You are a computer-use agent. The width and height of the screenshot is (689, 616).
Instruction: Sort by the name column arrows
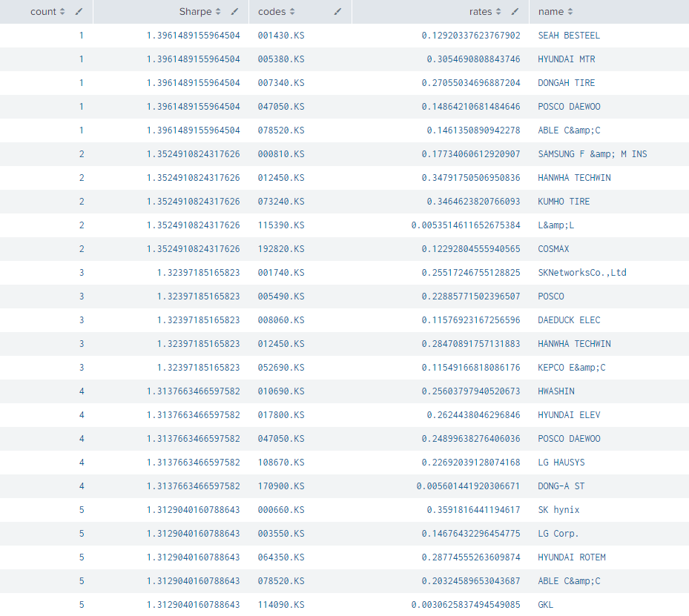click(570, 12)
